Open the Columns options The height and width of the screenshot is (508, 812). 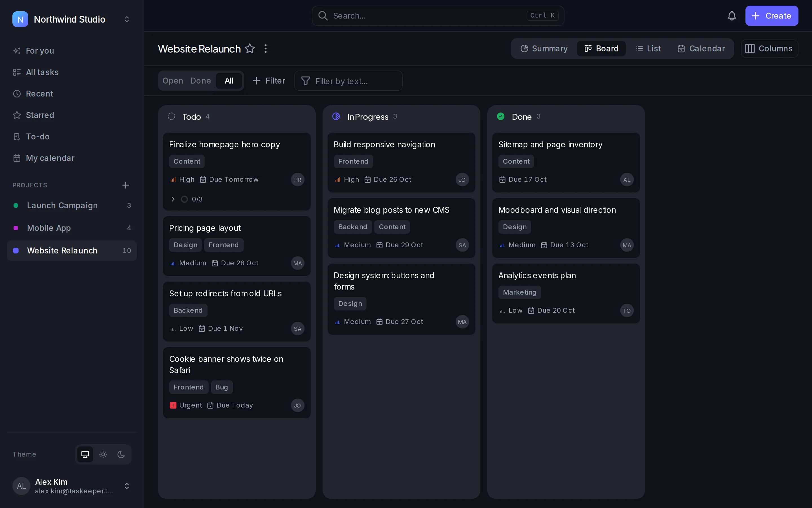pyautogui.click(x=769, y=49)
